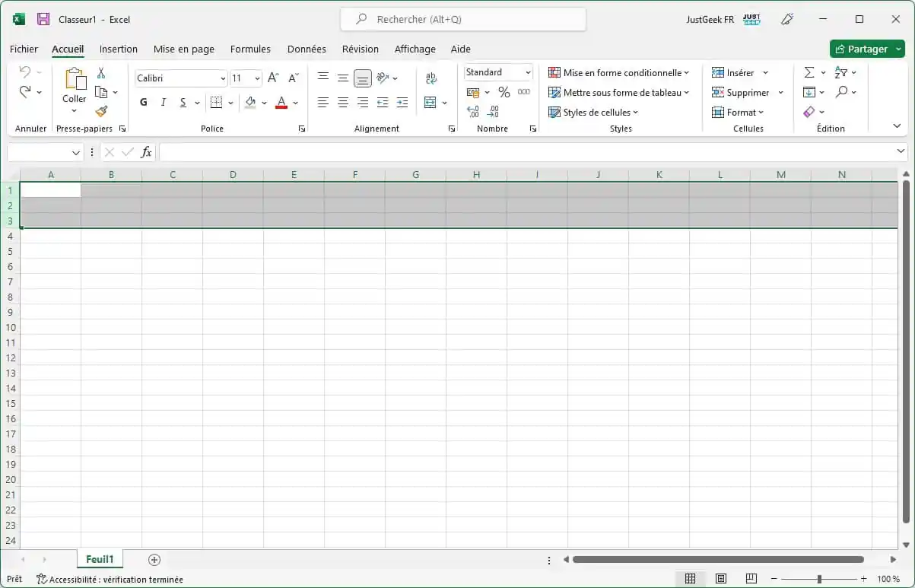The height and width of the screenshot is (588, 915).
Task: Open the Standard number format dropdown
Action: (x=528, y=72)
